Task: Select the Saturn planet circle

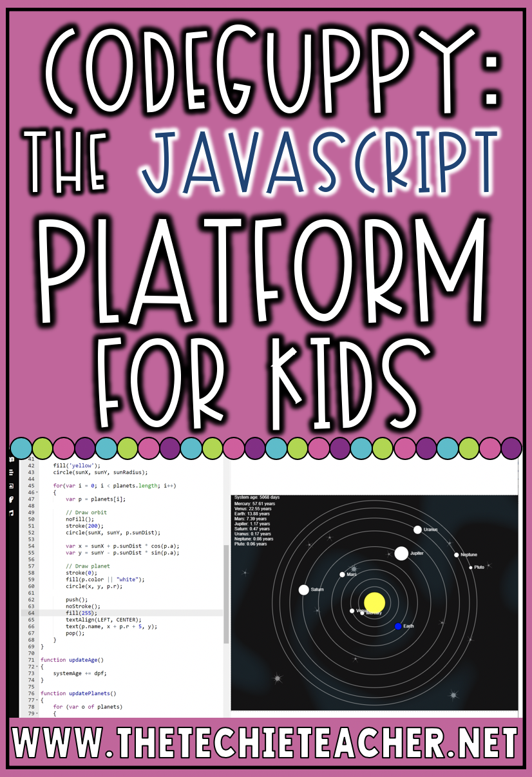Action: pos(304,590)
